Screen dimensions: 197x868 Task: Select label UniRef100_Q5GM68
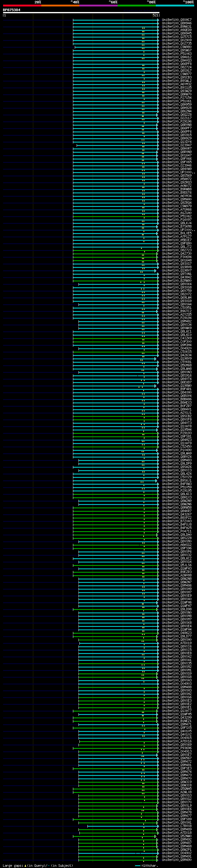pos(177,365)
